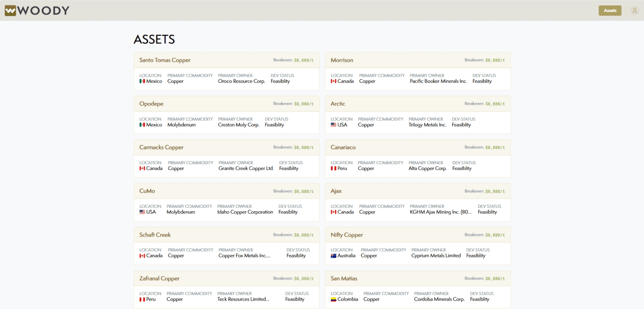
Task: Select the Ajax asset title
Action: tap(336, 191)
